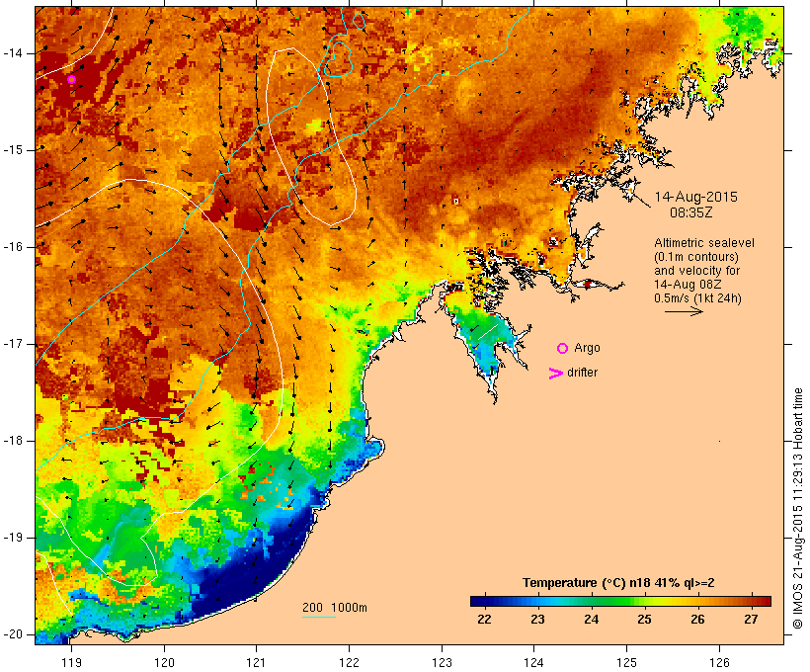Click the IMOS copyright timestamp text
The width and height of the screenshot is (810, 672).
coord(797,508)
